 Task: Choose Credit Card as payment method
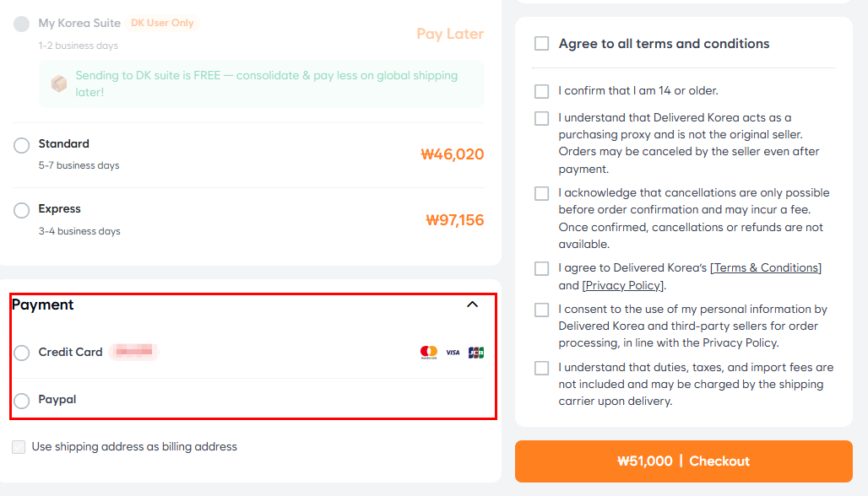(22, 353)
